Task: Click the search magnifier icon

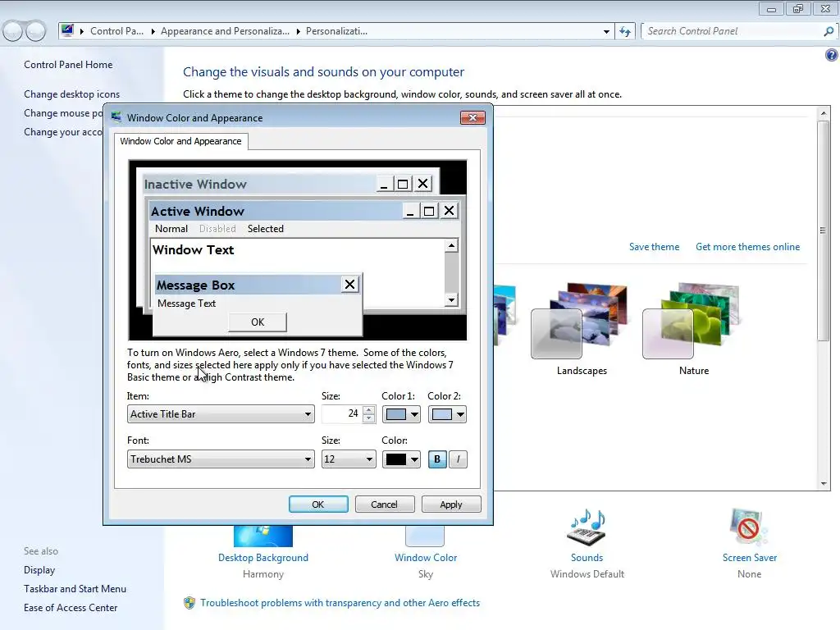Action: (x=829, y=31)
